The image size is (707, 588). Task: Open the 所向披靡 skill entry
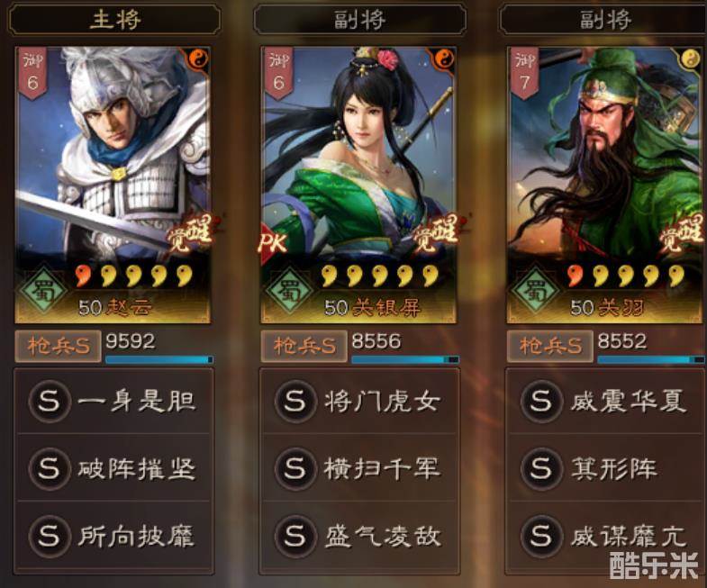coord(113,536)
